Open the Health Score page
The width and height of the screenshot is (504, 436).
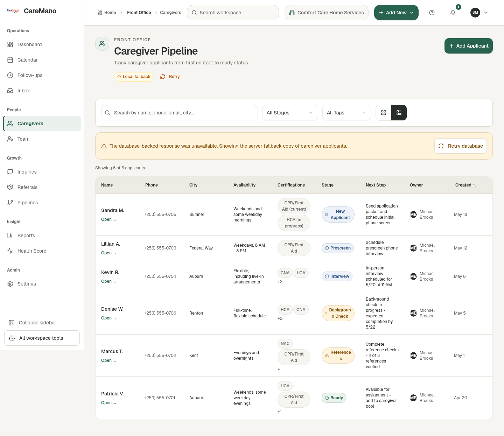coord(42,251)
